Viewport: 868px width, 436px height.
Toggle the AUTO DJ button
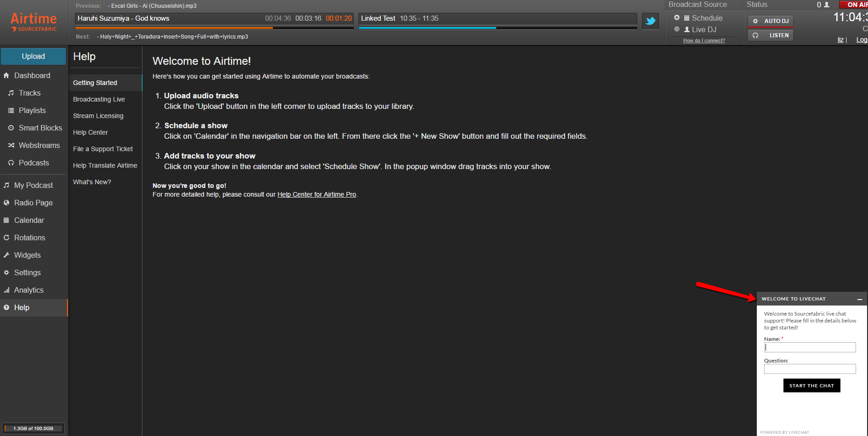[x=771, y=21]
